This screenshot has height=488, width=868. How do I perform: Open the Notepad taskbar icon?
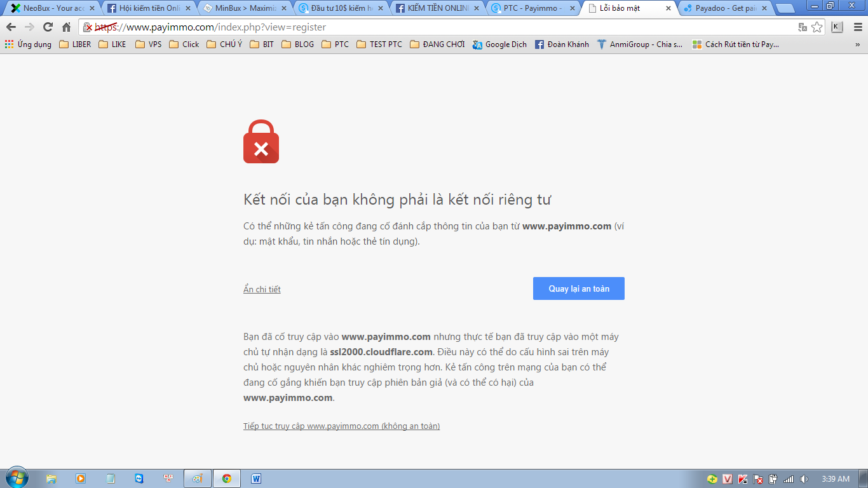tap(110, 478)
